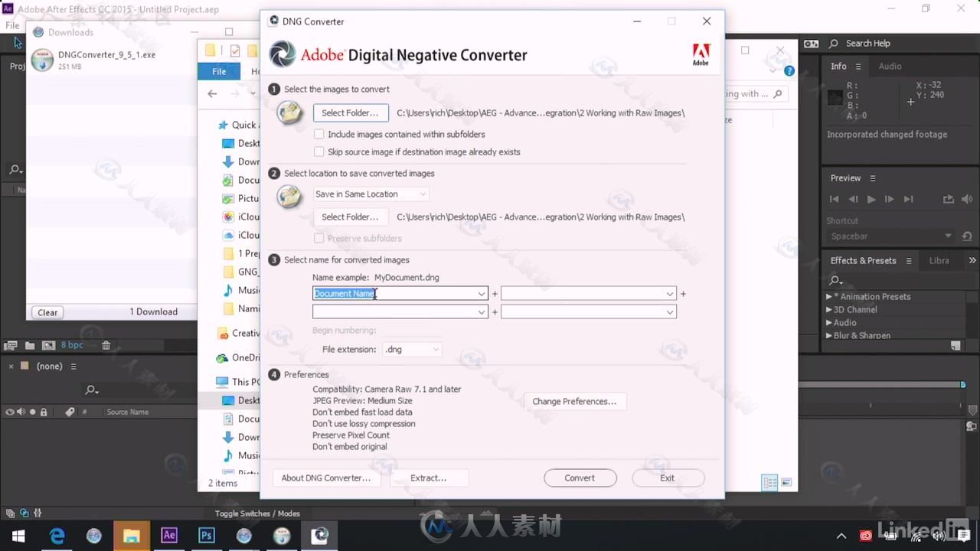Click About DNG Converter button
The height and width of the screenshot is (551, 980).
pos(325,478)
